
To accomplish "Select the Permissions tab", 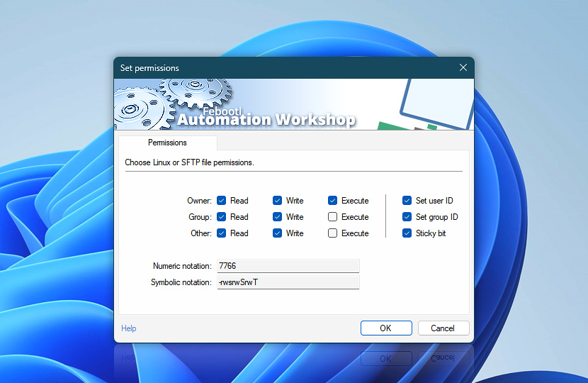I will [x=168, y=143].
